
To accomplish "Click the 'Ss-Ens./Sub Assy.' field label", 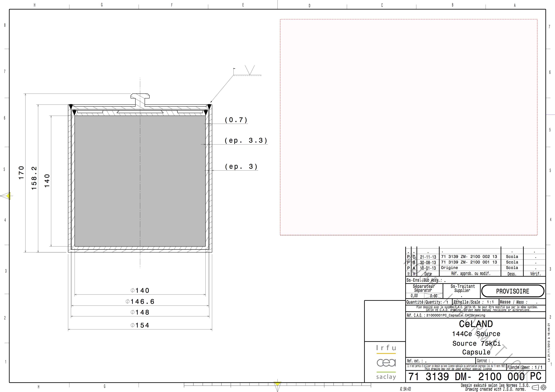I will [424, 280].
